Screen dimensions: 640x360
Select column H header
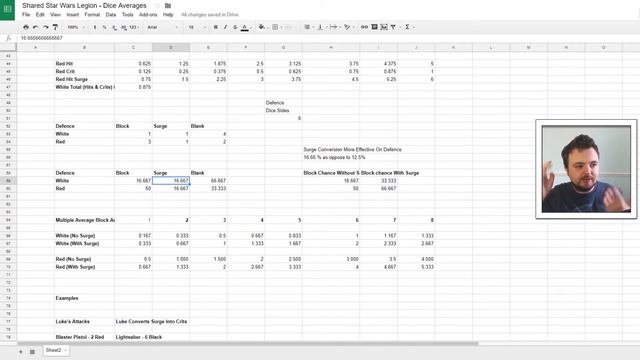point(331,48)
